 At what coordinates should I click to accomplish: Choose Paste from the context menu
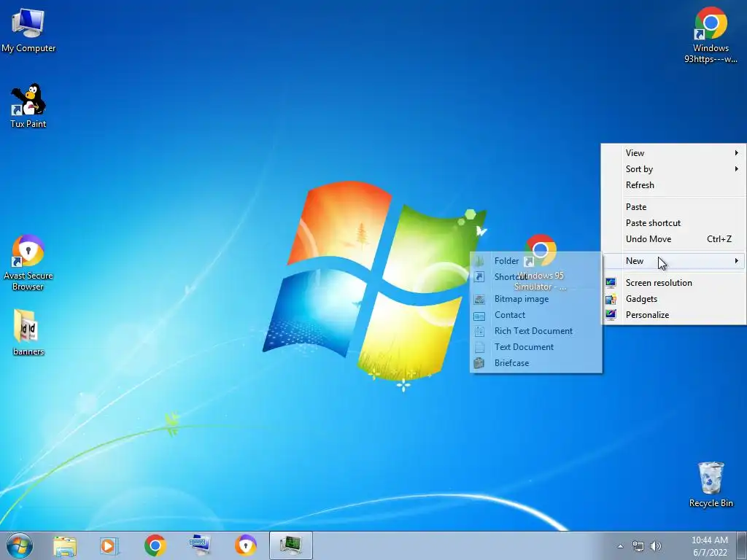point(673,207)
